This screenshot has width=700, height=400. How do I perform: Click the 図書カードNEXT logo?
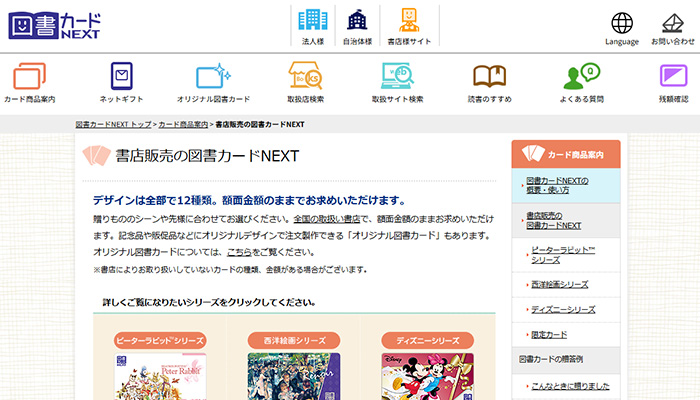[x=54, y=25]
